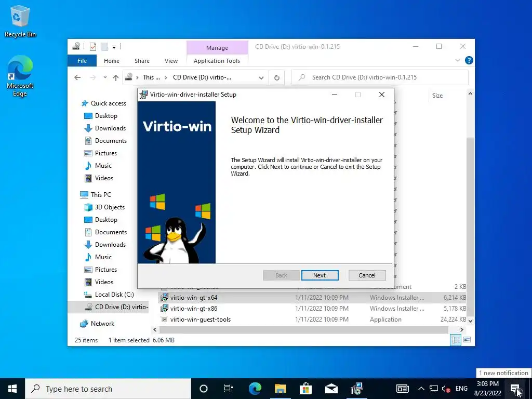
Task: Go up one folder level in Explorer
Action: (116, 78)
